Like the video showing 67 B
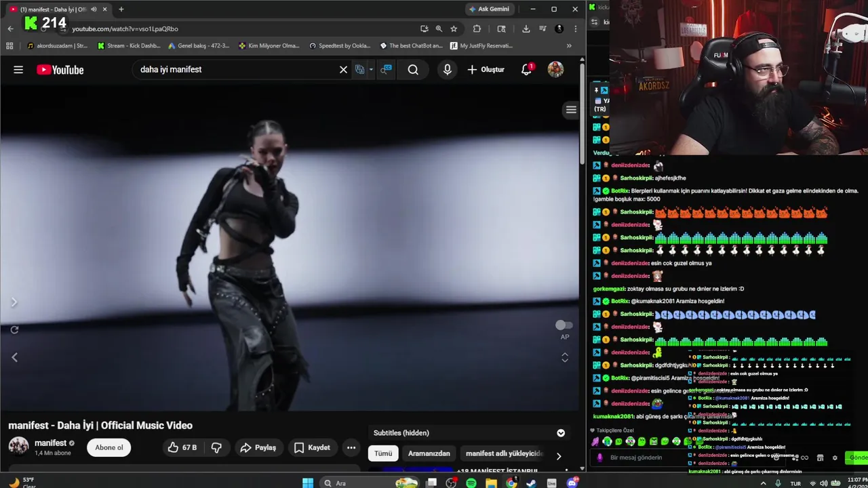The width and height of the screenshot is (868, 488). [182, 447]
